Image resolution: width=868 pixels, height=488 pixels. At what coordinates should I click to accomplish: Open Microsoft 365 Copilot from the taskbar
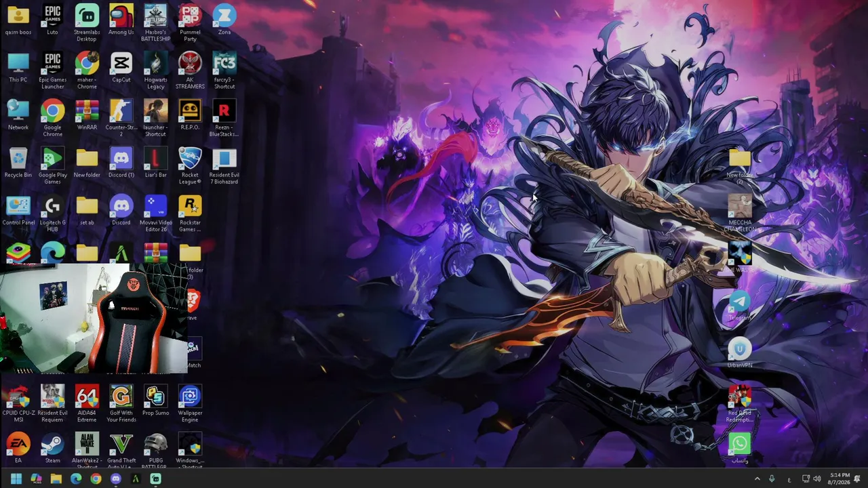tap(36, 479)
